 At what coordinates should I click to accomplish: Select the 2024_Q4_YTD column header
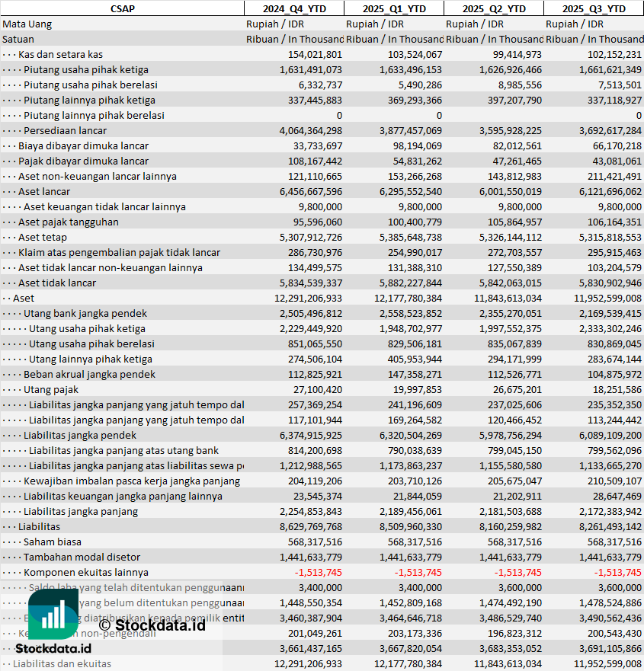293,8
